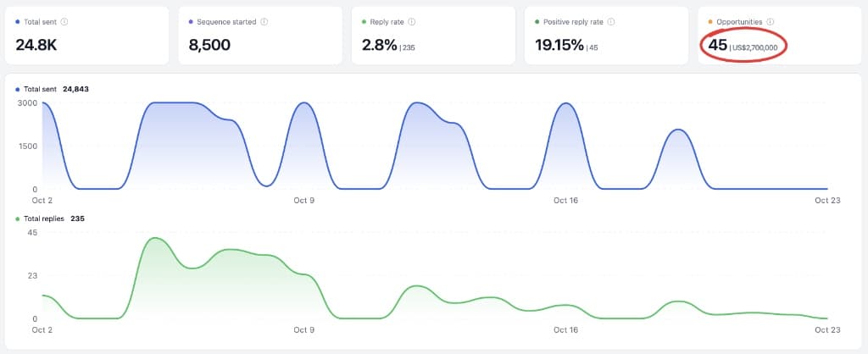Open Reply rate info tooltip icon
The height and width of the screenshot is (354, 868).
click(x=412, y=22)
